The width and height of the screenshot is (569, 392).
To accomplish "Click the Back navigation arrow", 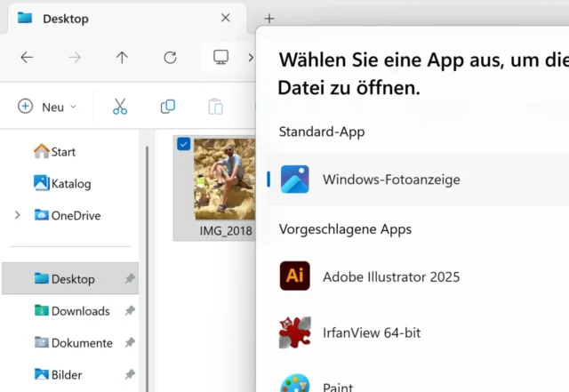I will [x=27, y=57].
